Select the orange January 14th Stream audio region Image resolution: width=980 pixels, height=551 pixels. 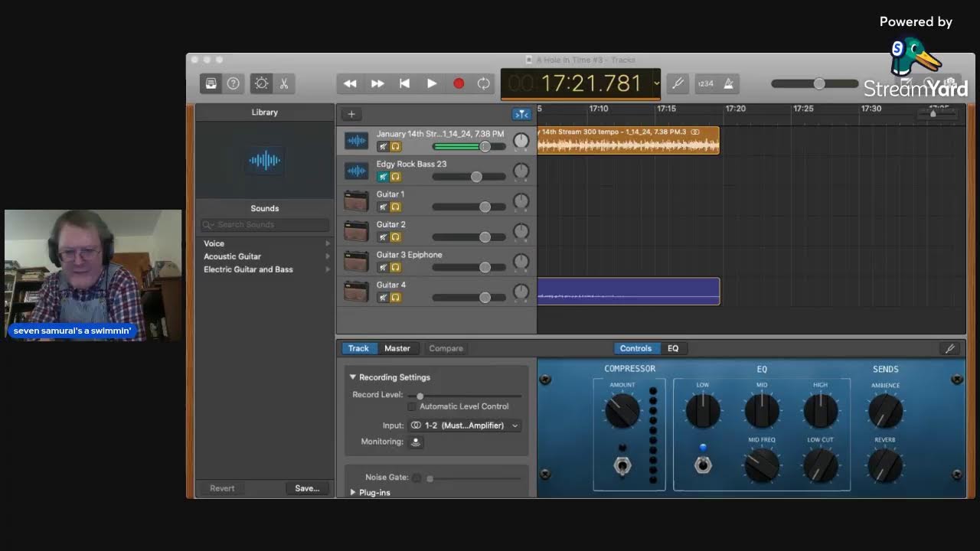point(629,141)
